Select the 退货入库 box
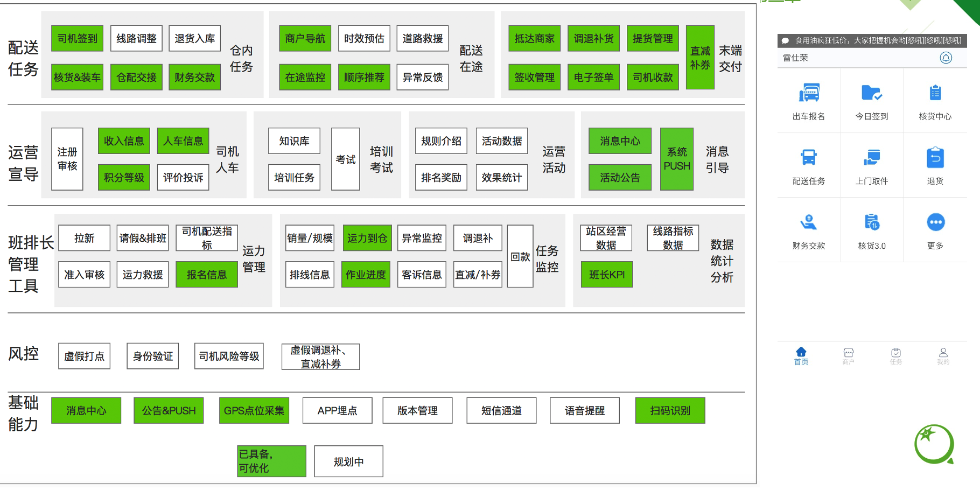 tap(195, 38)
